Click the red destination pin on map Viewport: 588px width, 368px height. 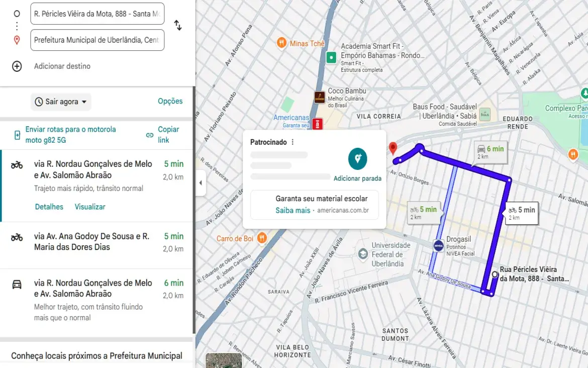click(x=393, y=148)
